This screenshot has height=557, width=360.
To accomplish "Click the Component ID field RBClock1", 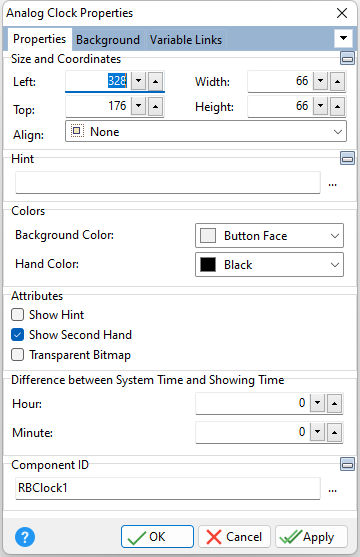I will pos(168,488).
